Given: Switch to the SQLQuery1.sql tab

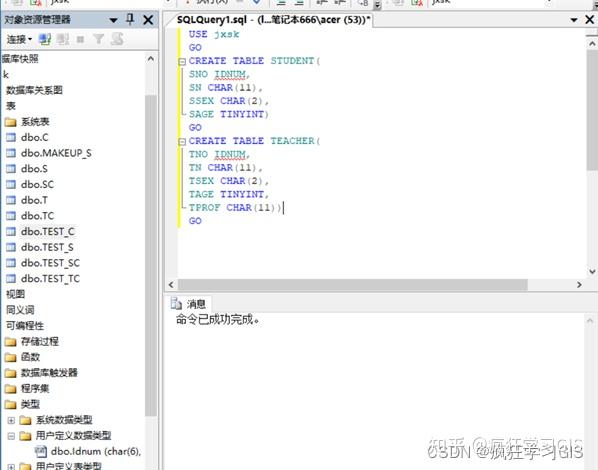Looking at the screenshot, I should (273, 20).
